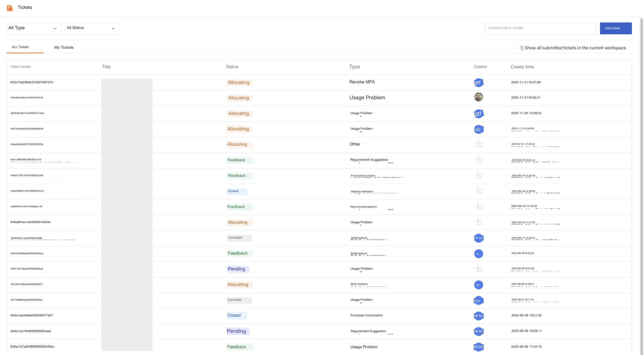Viewport: 644px width, 355px height.
Task: Click the Mi Mi avatar on Purchase Consultation row
Action: pos(478,316)
